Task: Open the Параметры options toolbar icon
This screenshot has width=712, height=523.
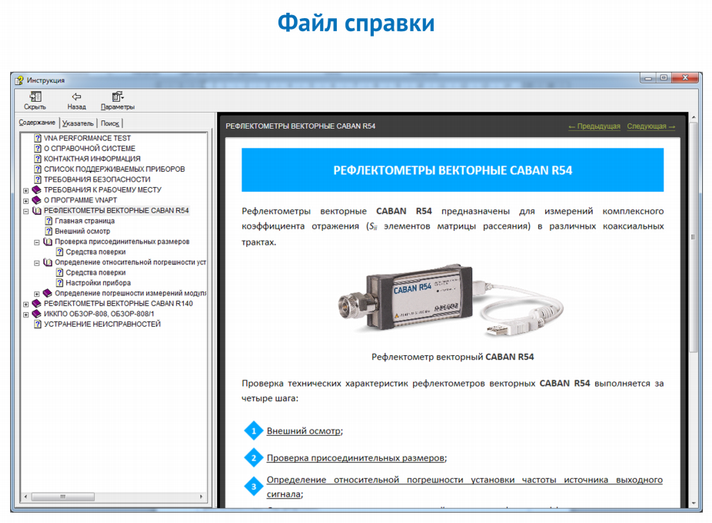Action: (x=118, y=96)
